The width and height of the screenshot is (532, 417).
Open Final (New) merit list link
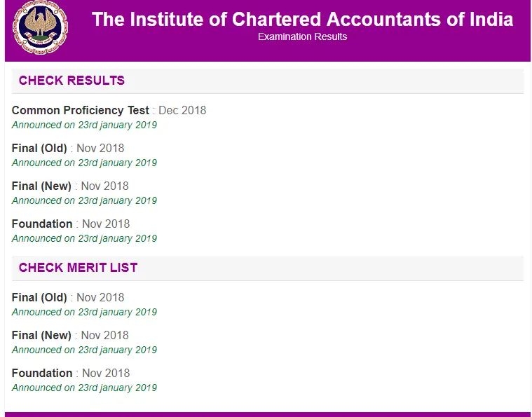[70, 335]
